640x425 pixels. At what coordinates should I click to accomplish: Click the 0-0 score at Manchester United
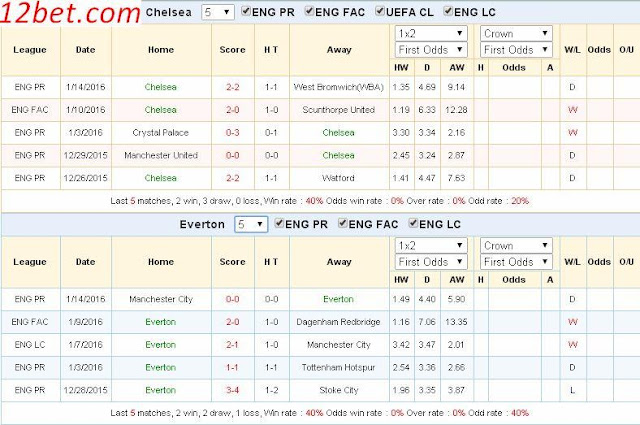[x=233, y=156]
